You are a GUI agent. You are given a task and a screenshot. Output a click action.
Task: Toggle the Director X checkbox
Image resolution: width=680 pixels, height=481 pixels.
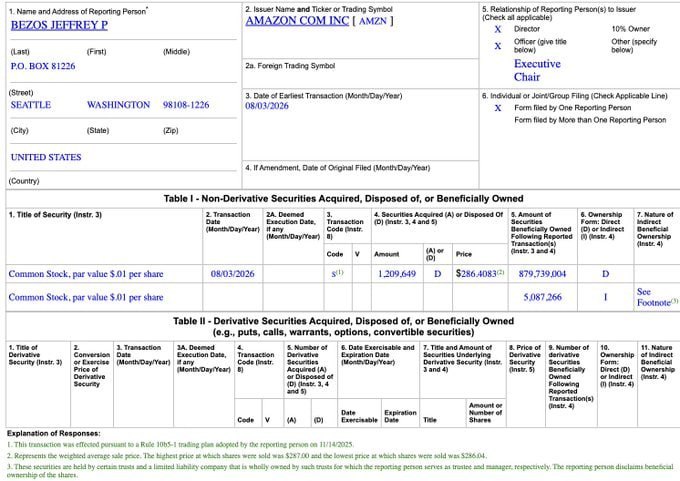click(x=498, y=29)
